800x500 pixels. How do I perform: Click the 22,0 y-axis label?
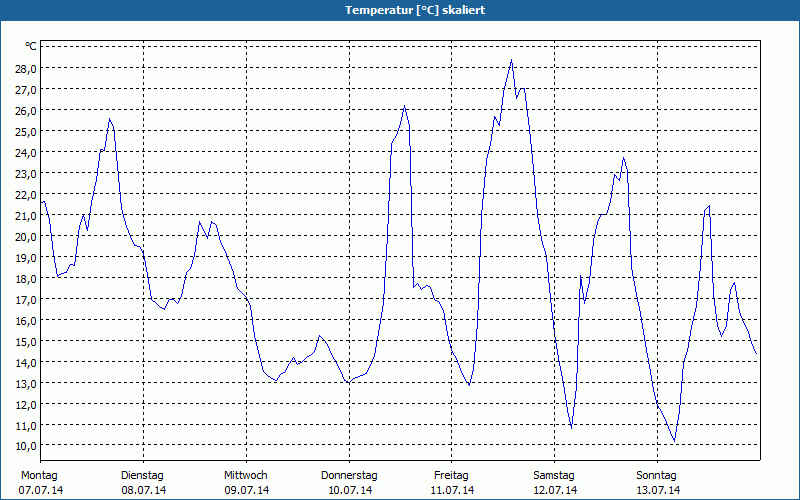click(x=26, y=194)
